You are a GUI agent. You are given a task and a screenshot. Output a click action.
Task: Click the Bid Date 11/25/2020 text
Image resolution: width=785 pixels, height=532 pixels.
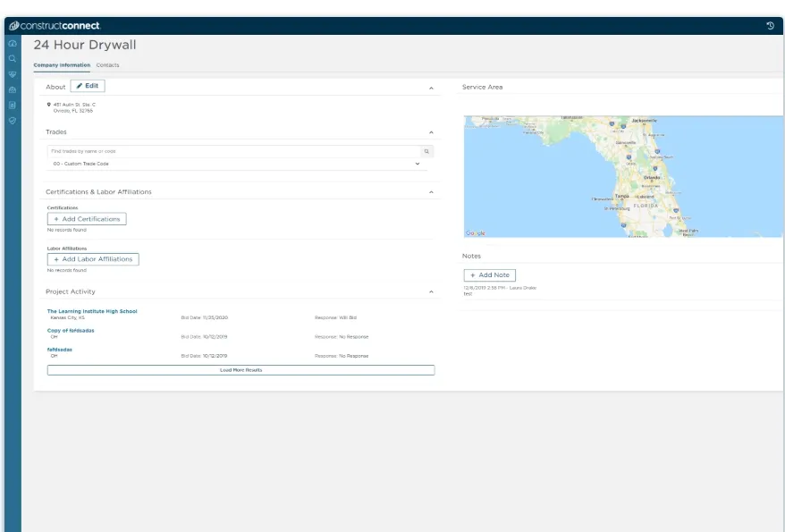[x=204, y=317]
